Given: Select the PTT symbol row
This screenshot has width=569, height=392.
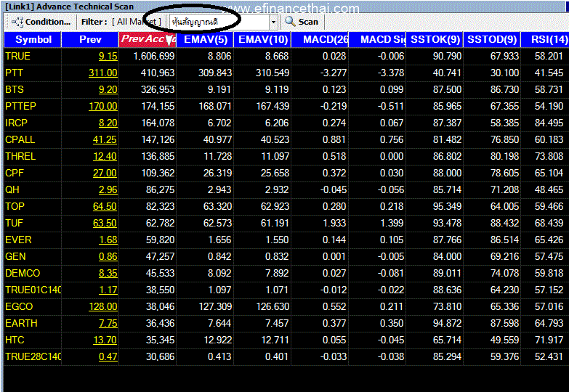Looking at the screenshot, I should (x=286, y=73).
